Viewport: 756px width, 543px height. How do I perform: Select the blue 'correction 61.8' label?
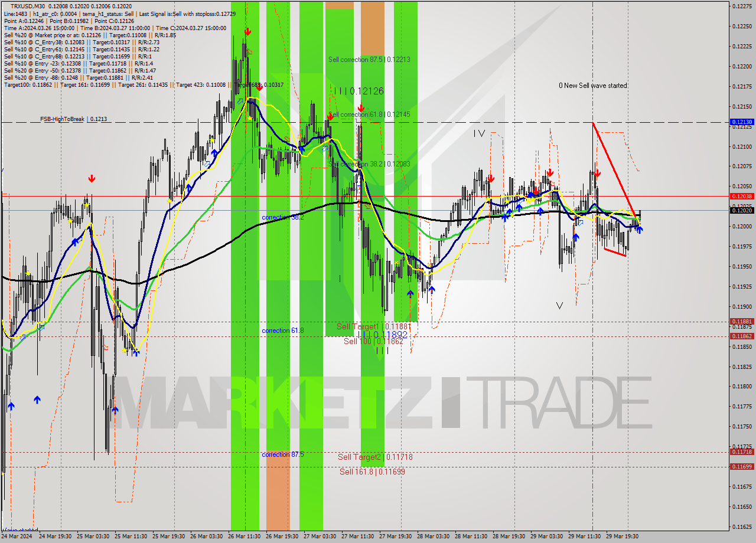(283, 331)
